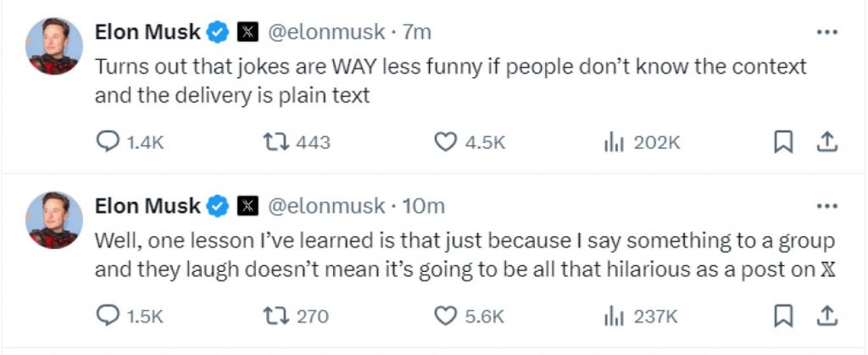Click the X affiliation badge on second post
The height and width of the screenshot is (355, 868).
tap(248, 206)
